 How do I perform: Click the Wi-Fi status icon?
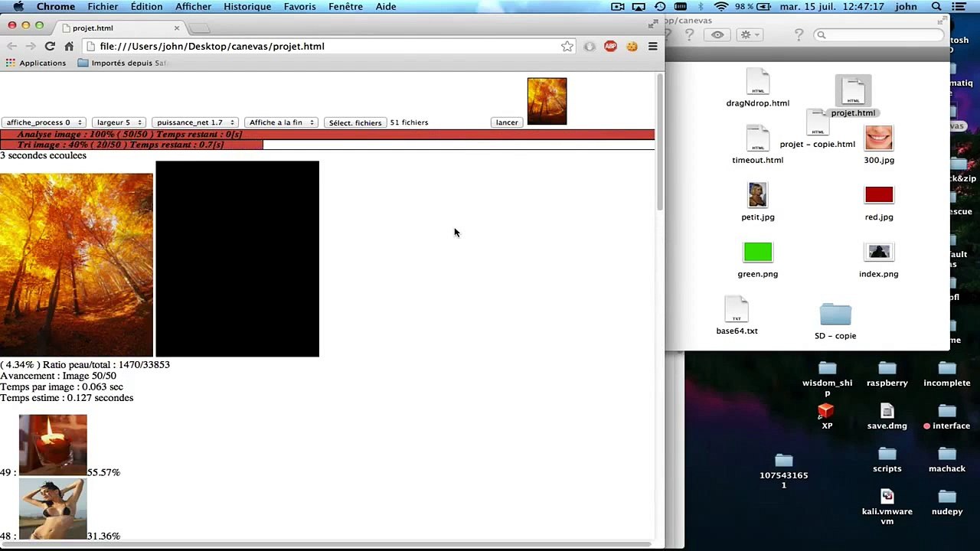[x=720, y=7]
